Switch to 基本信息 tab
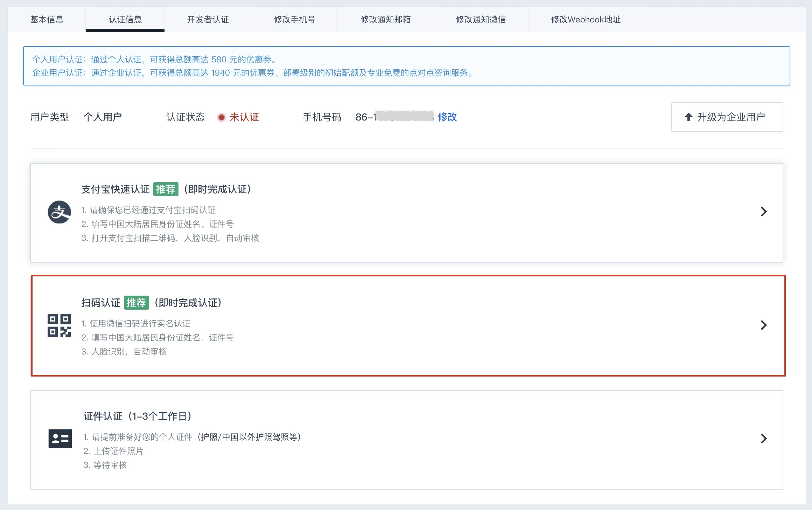 pos(47,20)
